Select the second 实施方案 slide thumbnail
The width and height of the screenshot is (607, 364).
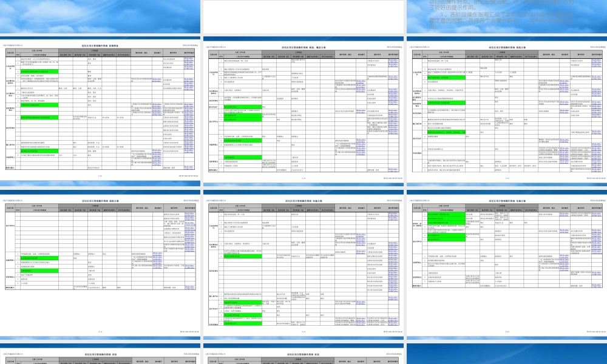[507, 265]
